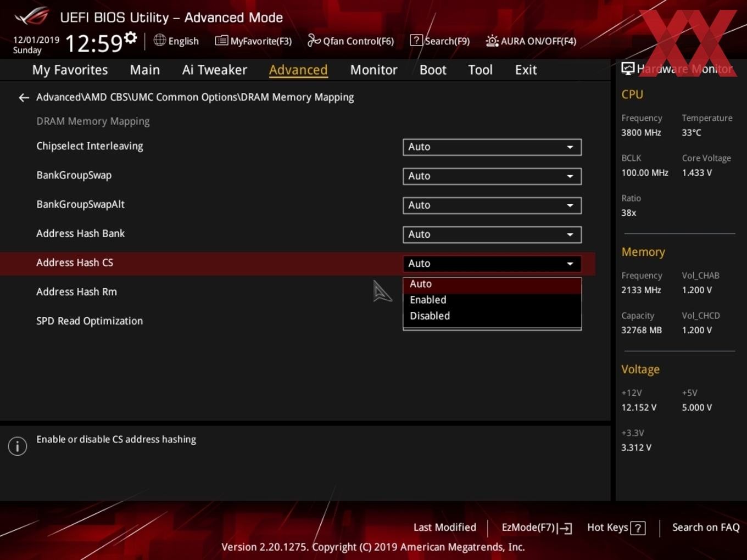Click the EzMode switch arrow icon

[x=565, y=528]
